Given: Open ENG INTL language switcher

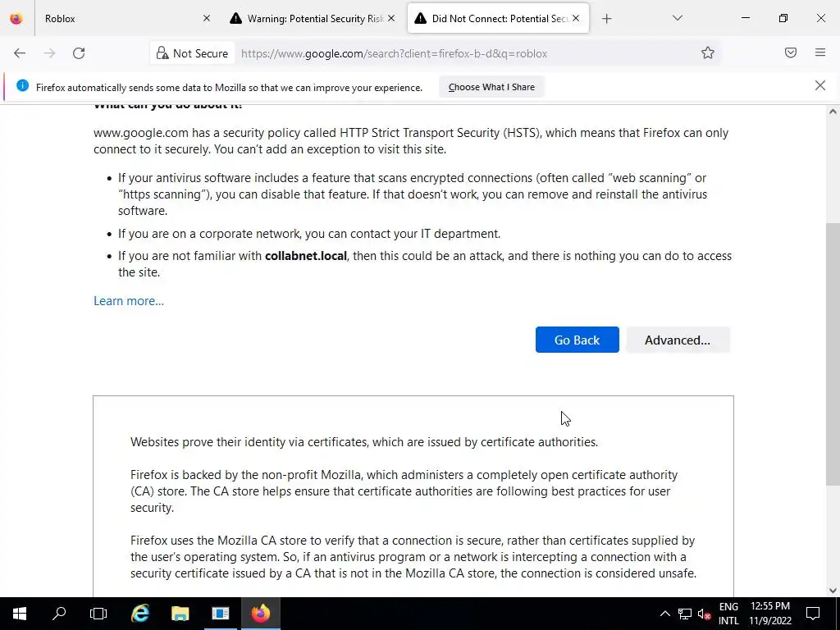Looking at the screenshot, I should pos(728,614).
